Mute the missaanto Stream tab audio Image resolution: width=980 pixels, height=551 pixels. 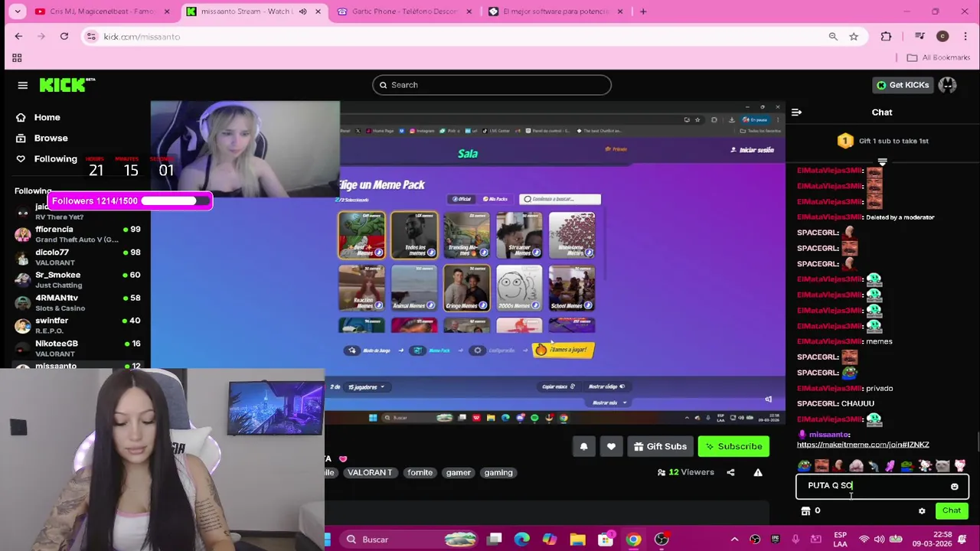[302, 11]
